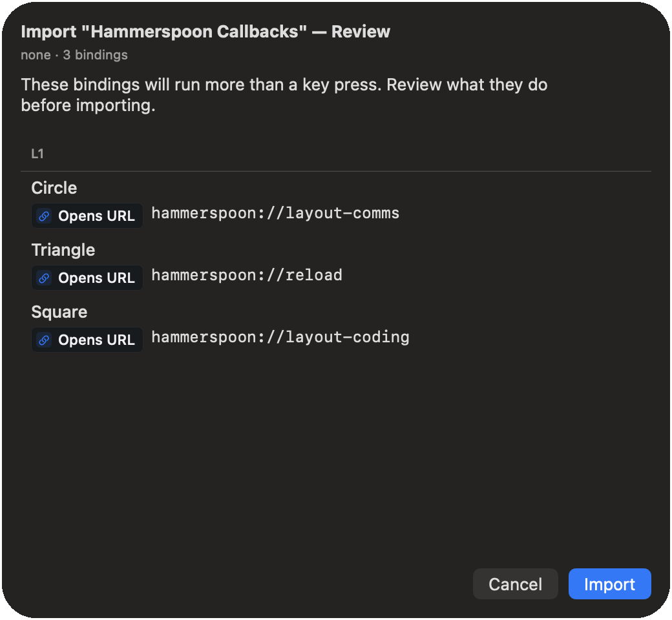Click the 'These bindings will run' warning text
The width and height of the screenshot is (672, 620).
[x=284, y=95]
